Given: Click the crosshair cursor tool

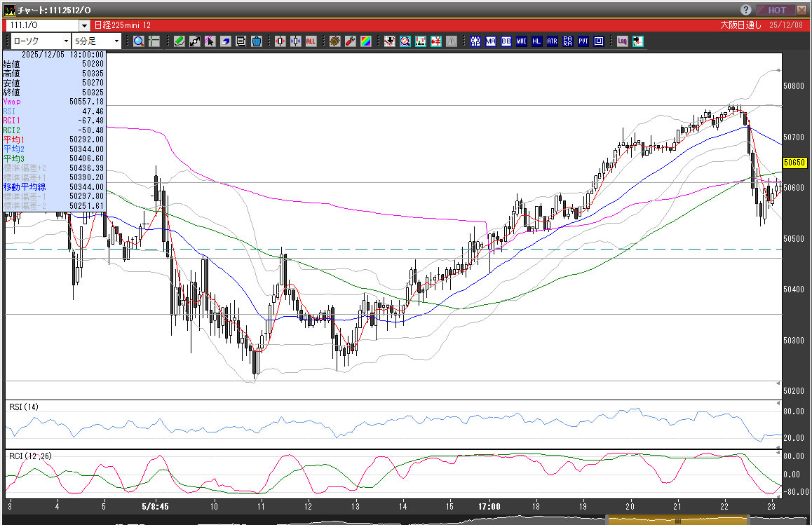Looking at the screenshot, I should tap(154, 41).
